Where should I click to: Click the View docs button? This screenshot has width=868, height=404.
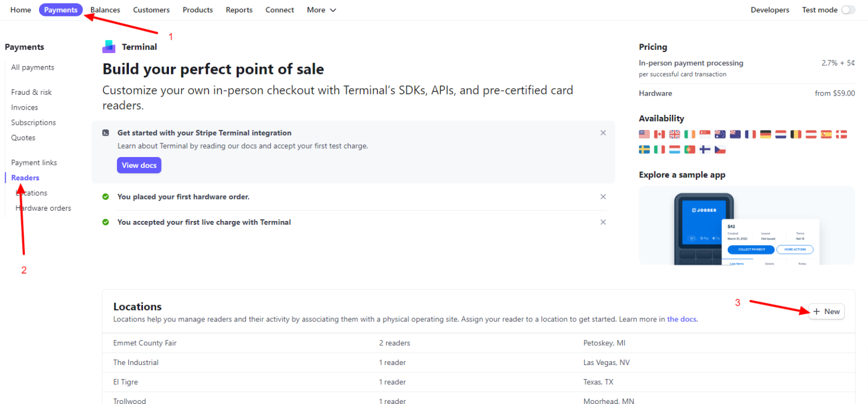click(x=139, y=166)
